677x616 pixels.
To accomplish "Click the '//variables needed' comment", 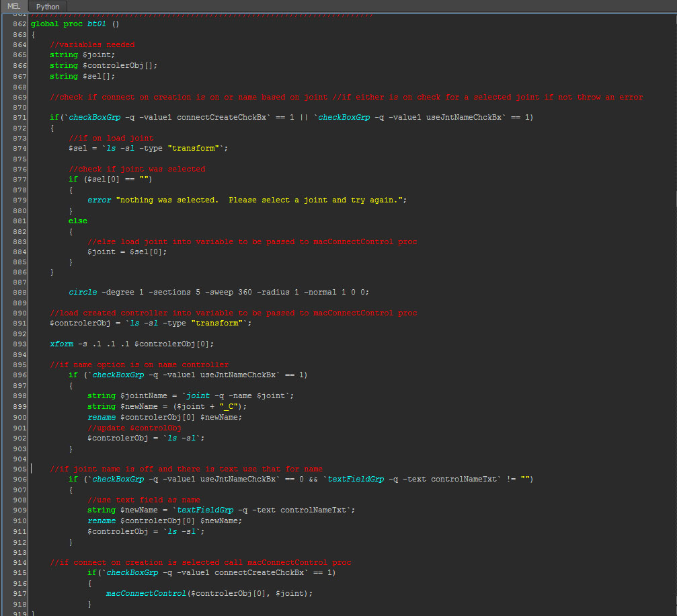I will click(92, 44).
